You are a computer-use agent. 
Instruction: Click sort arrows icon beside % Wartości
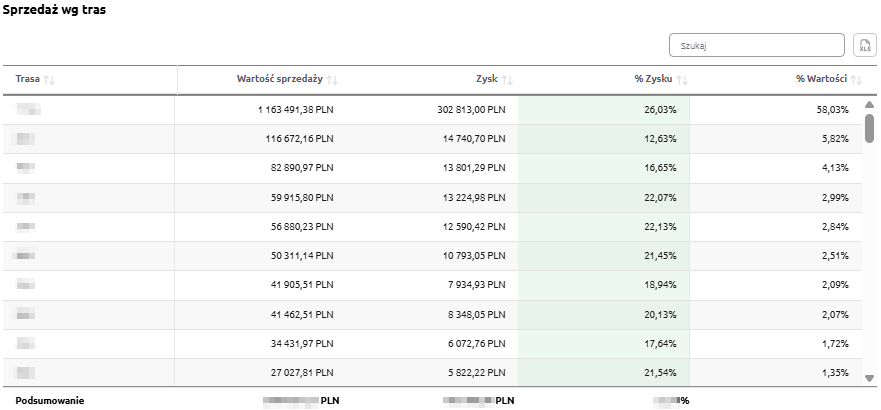tap(857, 80)
